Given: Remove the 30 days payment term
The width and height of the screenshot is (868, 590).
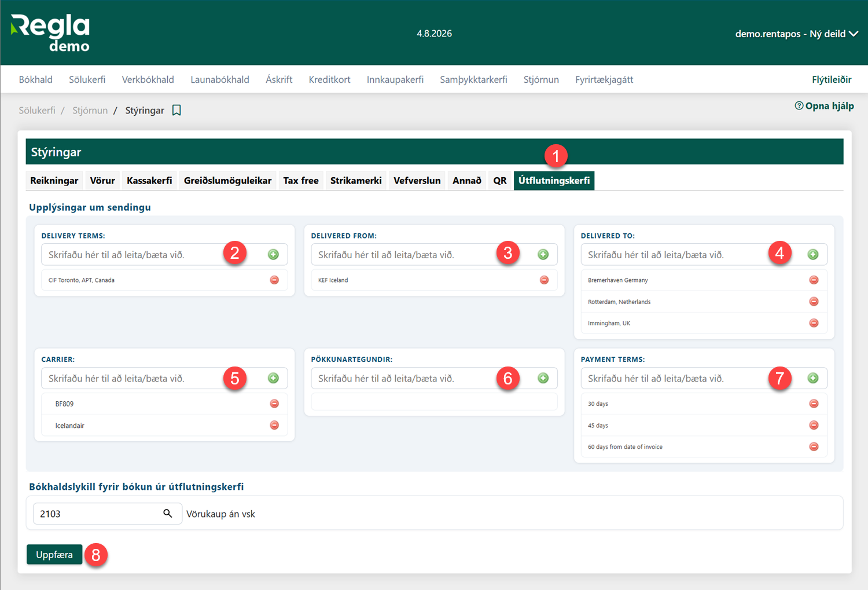Looking at the screenshot, I should coord(814,404).
